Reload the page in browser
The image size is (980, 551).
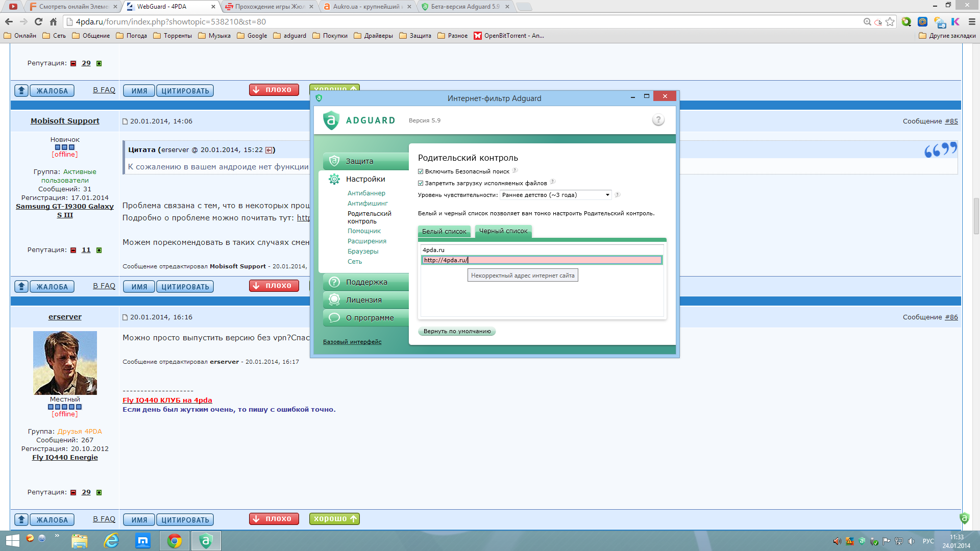click(x=38, y=21)
